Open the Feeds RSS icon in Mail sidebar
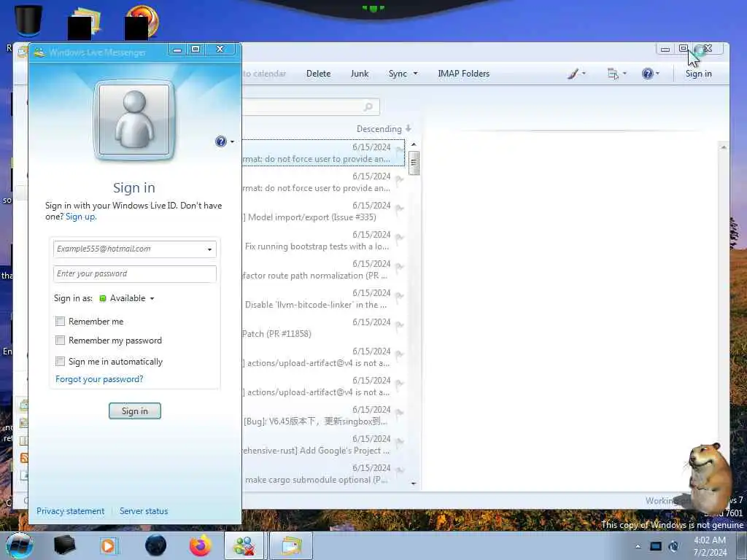This screenshot has width=747, height=560. [24, 458]
